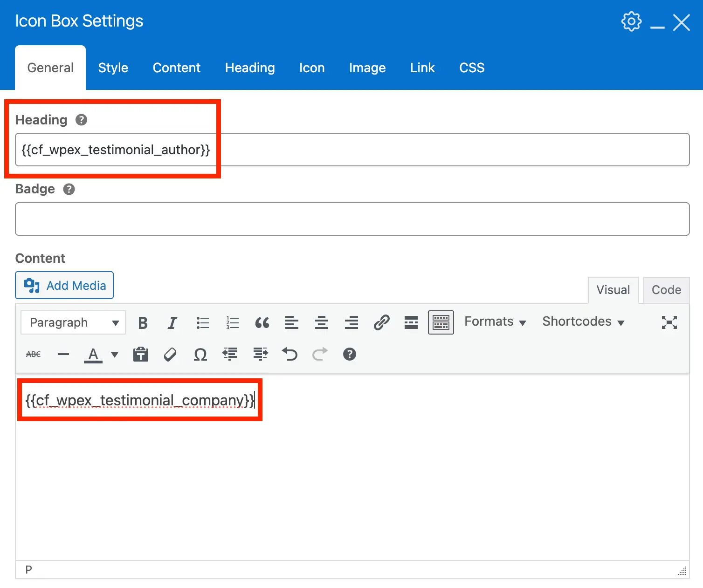Expand the Formats menu
This screenshot has width=703, height=588.
[495, 322]
